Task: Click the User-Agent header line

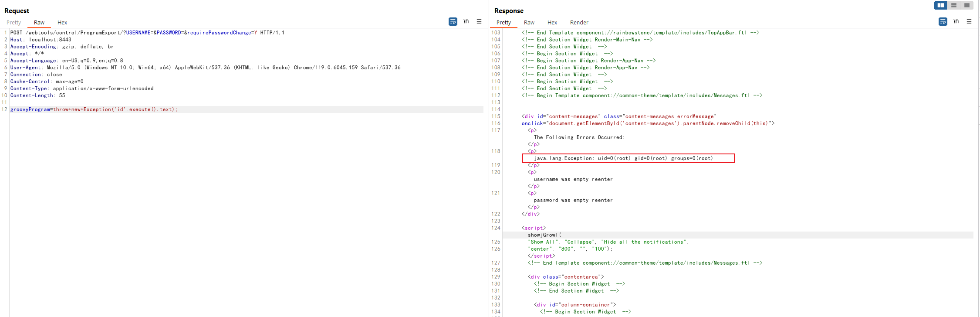Action: tap(206, 68)
